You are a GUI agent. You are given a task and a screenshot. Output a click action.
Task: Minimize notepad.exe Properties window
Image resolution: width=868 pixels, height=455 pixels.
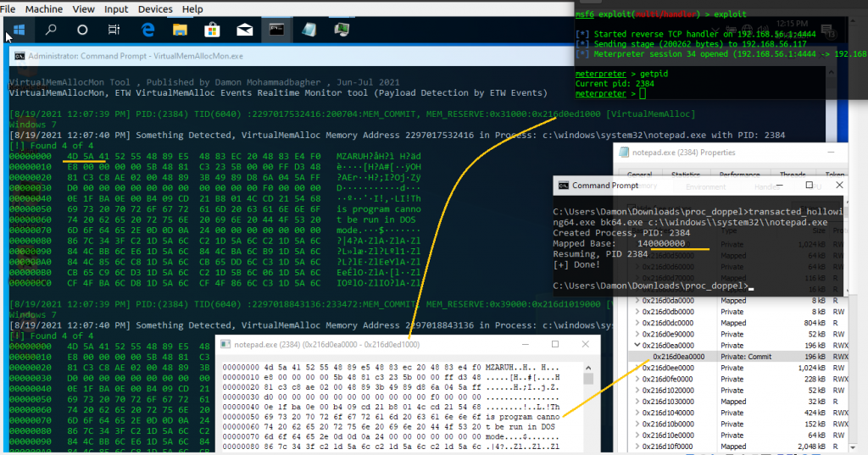pyautogui.click(x=831, y=153)
